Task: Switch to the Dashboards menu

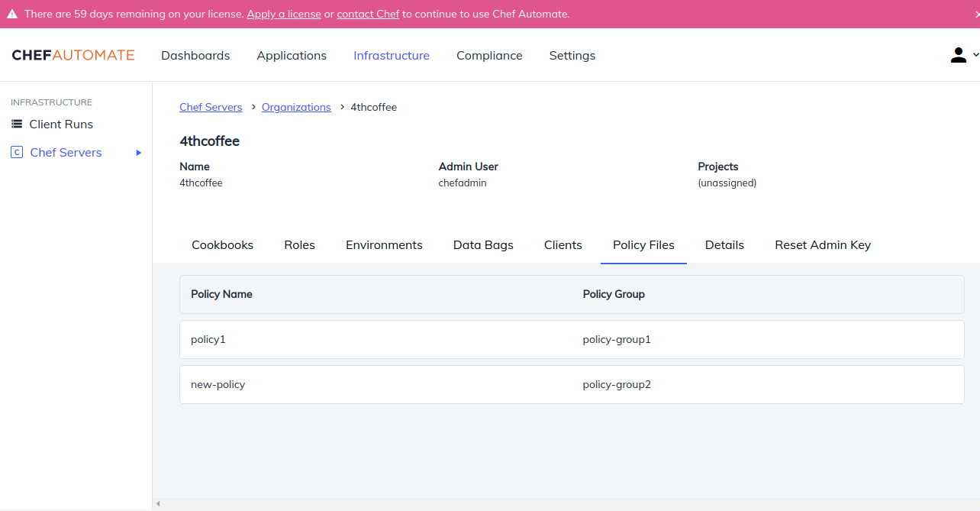Action: 195,55
